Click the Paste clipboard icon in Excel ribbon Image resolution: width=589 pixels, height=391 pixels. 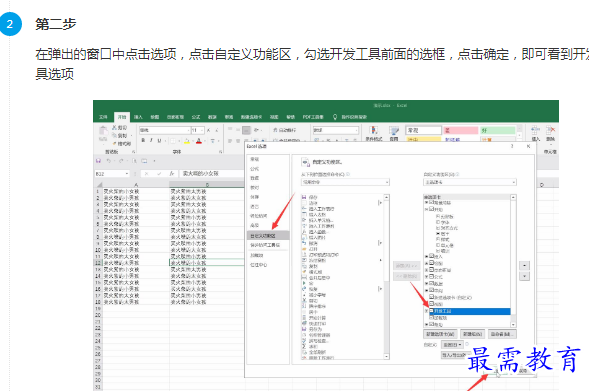coord(103,131)
